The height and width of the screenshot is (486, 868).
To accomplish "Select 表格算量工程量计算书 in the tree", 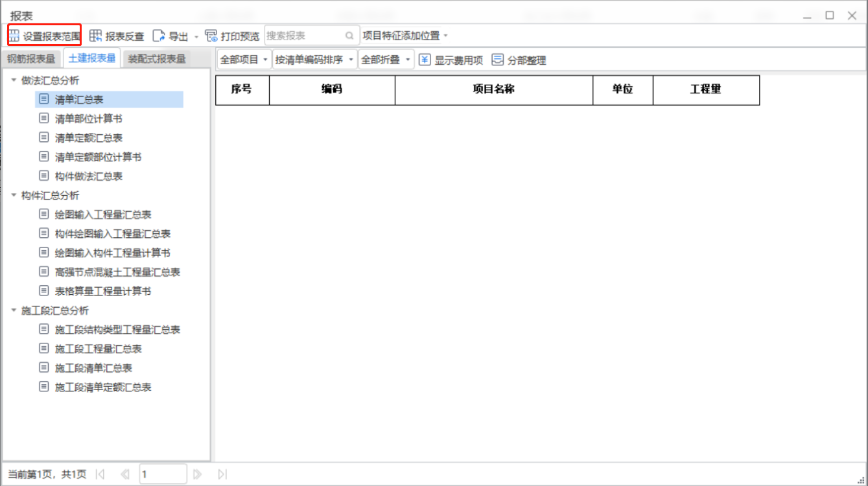I will 103,291.
